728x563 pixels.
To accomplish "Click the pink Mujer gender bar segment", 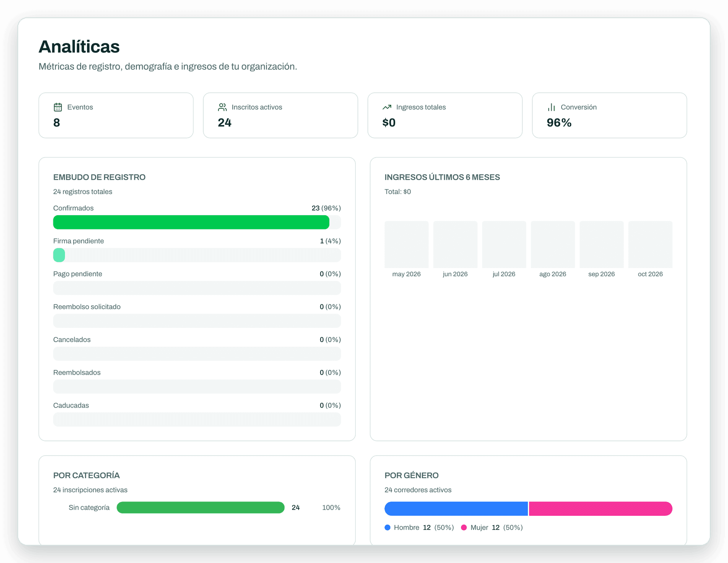I will (601, 509).
